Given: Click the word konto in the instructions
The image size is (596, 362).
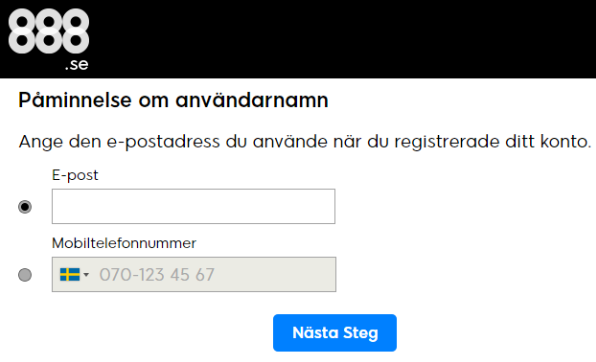Looking at the screenshot, I should point(566,142).
